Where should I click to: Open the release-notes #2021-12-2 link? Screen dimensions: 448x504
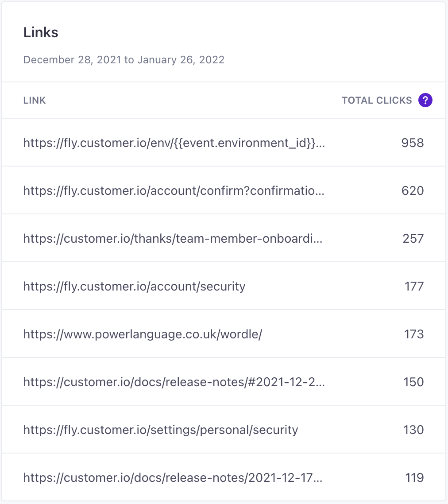174,382
